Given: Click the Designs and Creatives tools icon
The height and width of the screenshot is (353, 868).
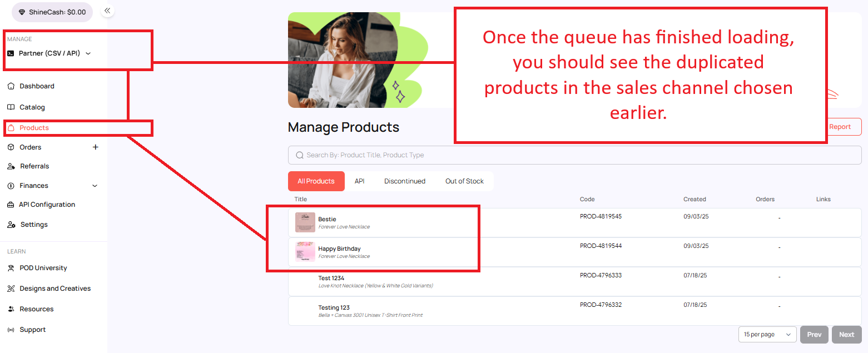Looking at the screenshot, I should click(x=11, y=289).
